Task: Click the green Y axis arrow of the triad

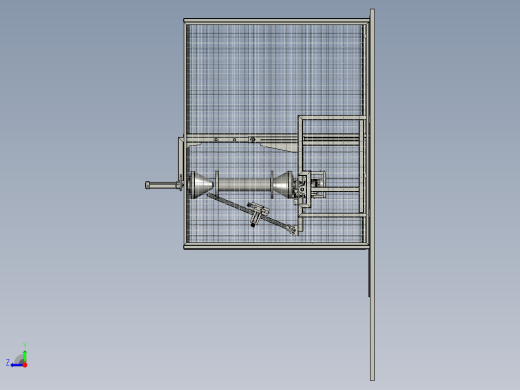Action: click(25, 356)
